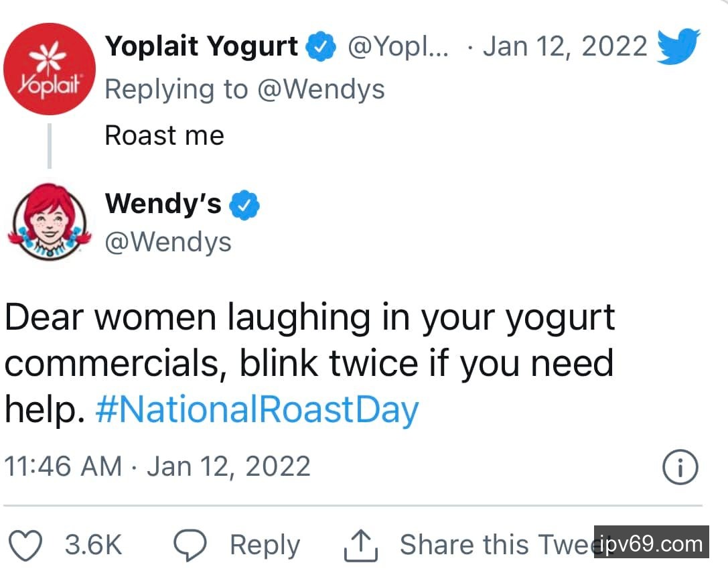
Task: Click the @Wendys handle under Wendy's name
Action: click(167, 241)
